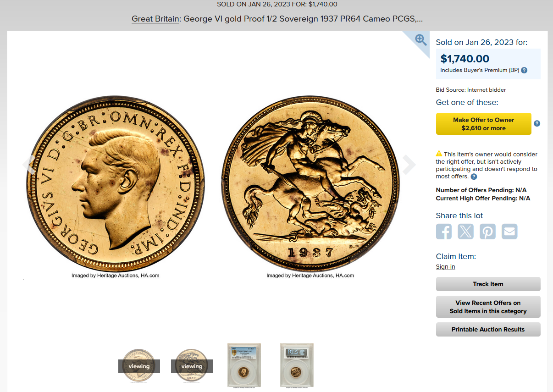Share this lot on X
553x392 pixels.
465,232
